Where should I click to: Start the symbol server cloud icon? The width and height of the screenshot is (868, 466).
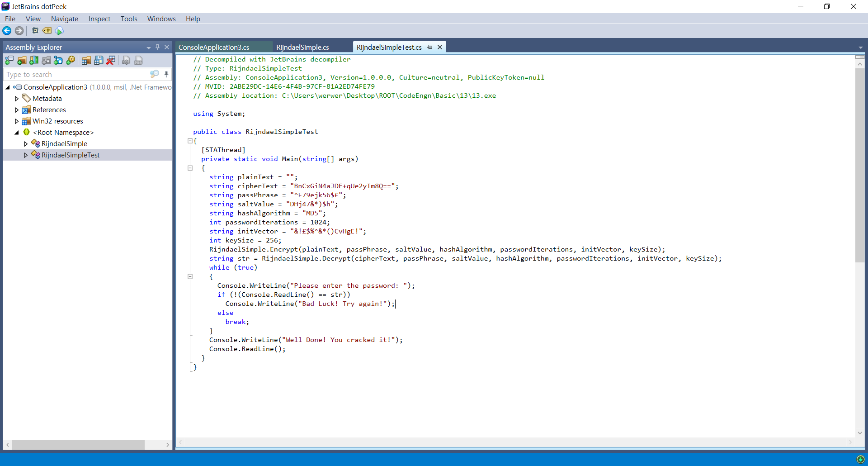tap(59, 31)
